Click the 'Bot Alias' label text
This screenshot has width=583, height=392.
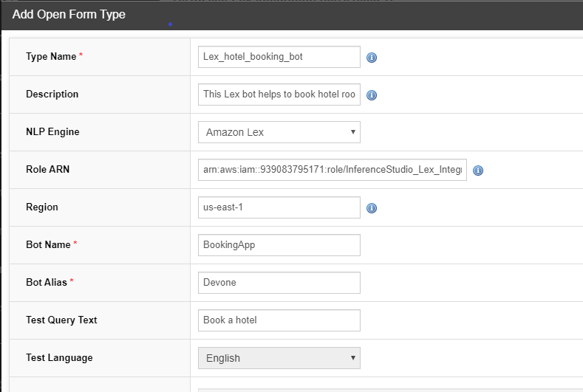(x=47, y=282)
